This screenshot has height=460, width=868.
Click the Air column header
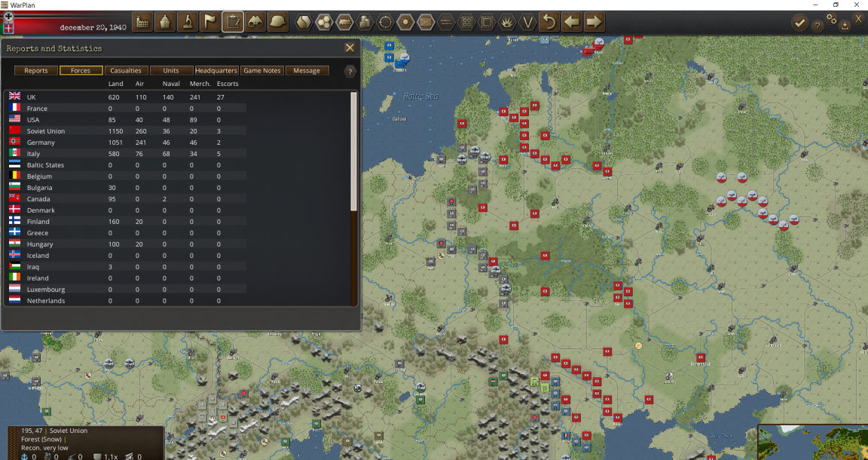(139, 84)
